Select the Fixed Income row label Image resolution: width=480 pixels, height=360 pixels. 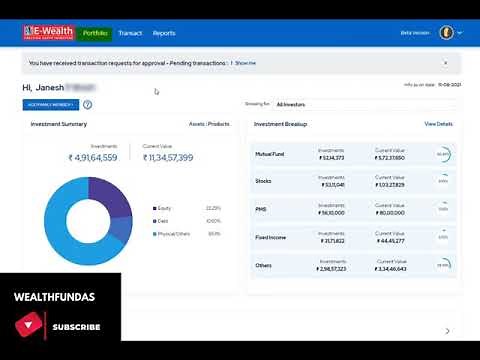click(x=270, y=237)
